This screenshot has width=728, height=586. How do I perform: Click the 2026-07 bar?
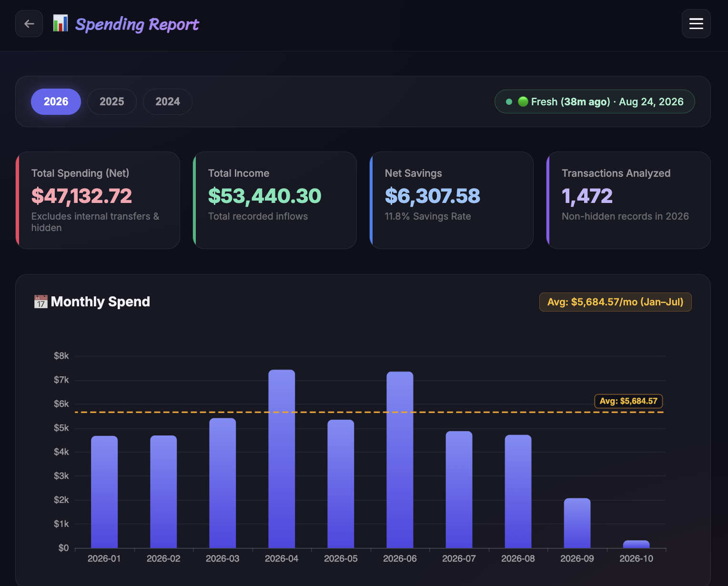click(x=459, y=489)
